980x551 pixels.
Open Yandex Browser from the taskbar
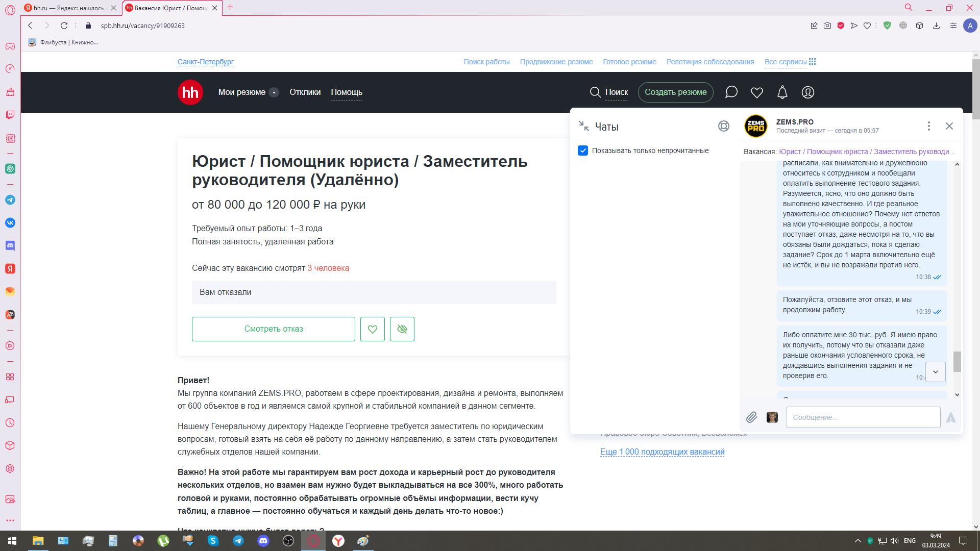(x=338, y=541)
